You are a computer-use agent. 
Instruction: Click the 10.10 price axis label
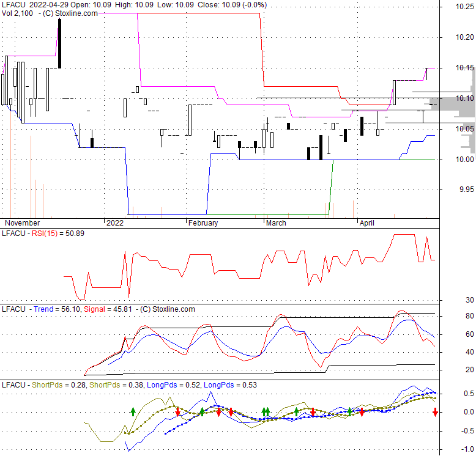pyautogui.click(x=464, y=98)
